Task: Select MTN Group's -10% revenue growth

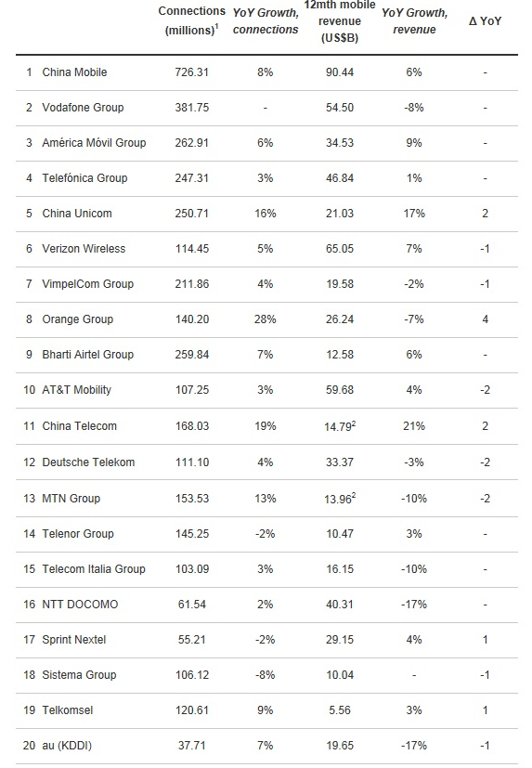Action: [x=414, y=498]
